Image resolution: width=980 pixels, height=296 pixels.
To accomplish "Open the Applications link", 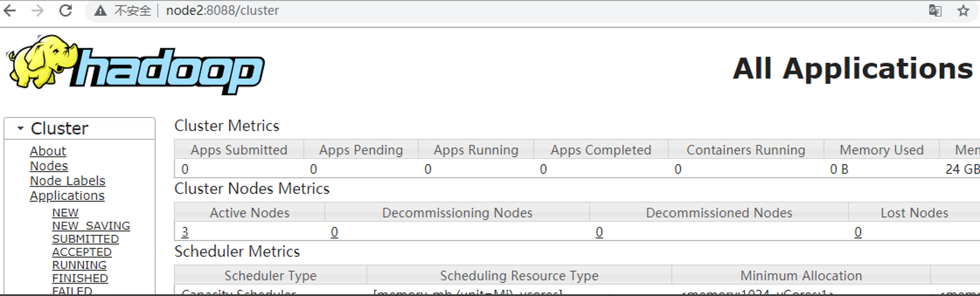I will point(67,195).
